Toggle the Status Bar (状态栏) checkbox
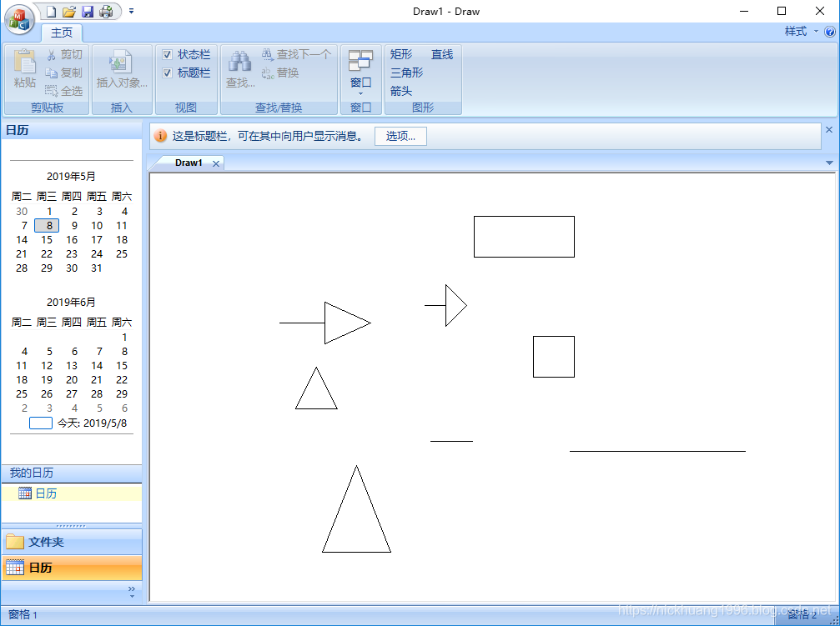 (167, 55)
